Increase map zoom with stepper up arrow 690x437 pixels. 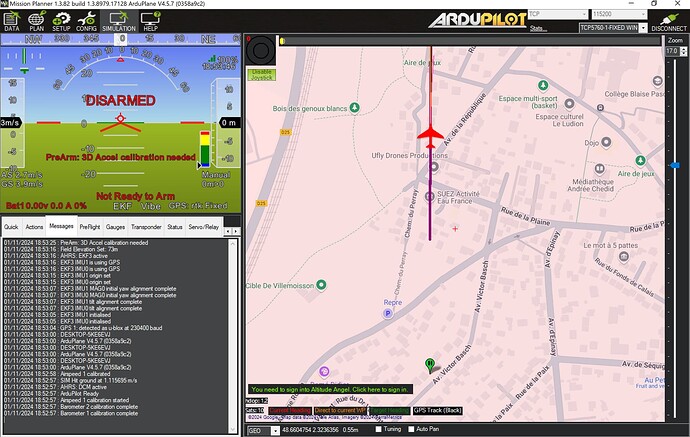[x=683, y=49]
